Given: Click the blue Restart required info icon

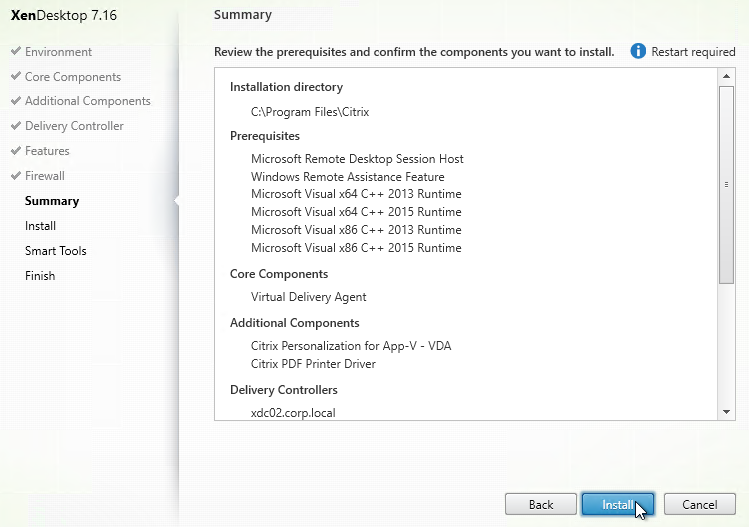Looking at the screenshot, I should pos(638,51).
